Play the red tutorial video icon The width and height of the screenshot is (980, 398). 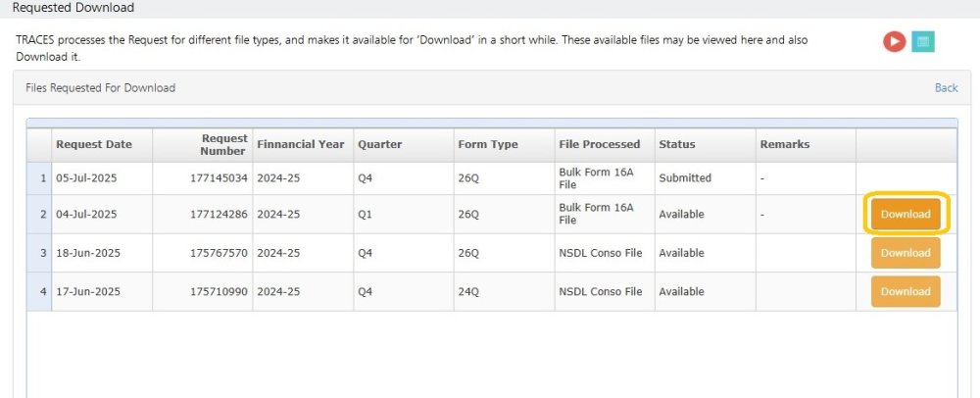click(x=893, y=42)
